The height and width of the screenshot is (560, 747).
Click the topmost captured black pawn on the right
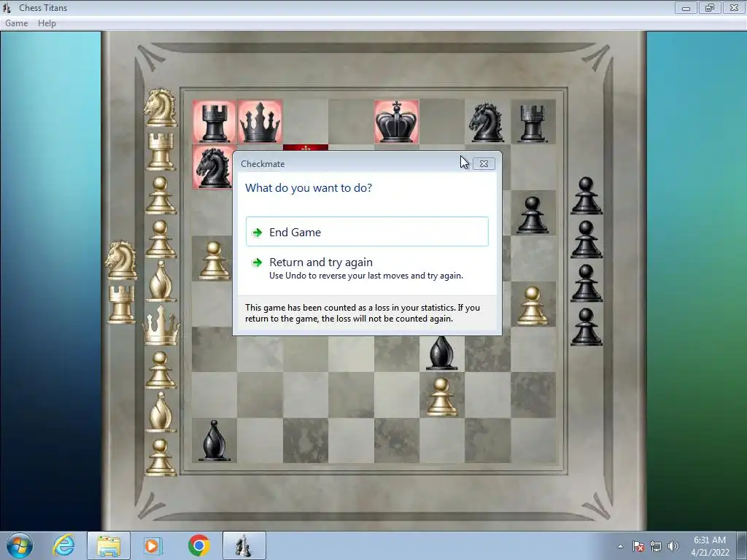(586, 195)
